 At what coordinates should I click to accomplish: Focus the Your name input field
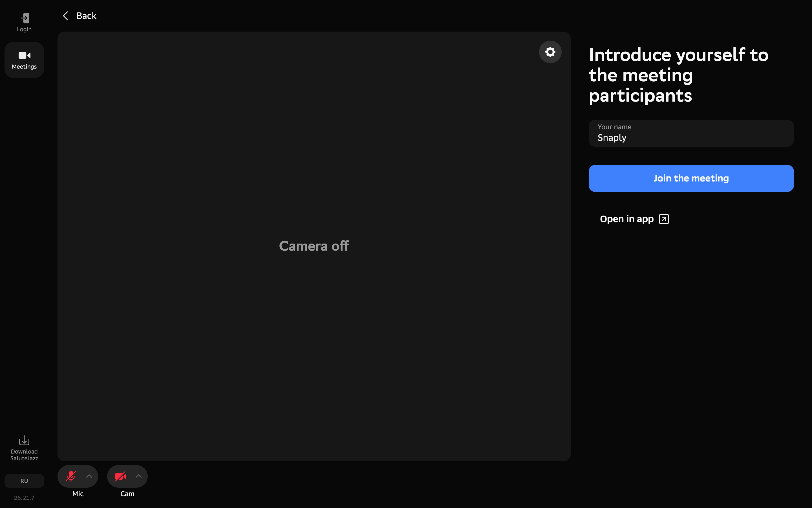point(691,133)
